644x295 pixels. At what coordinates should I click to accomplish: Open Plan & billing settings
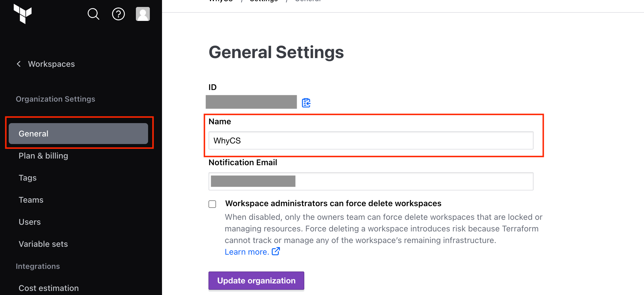coord(43,156)
